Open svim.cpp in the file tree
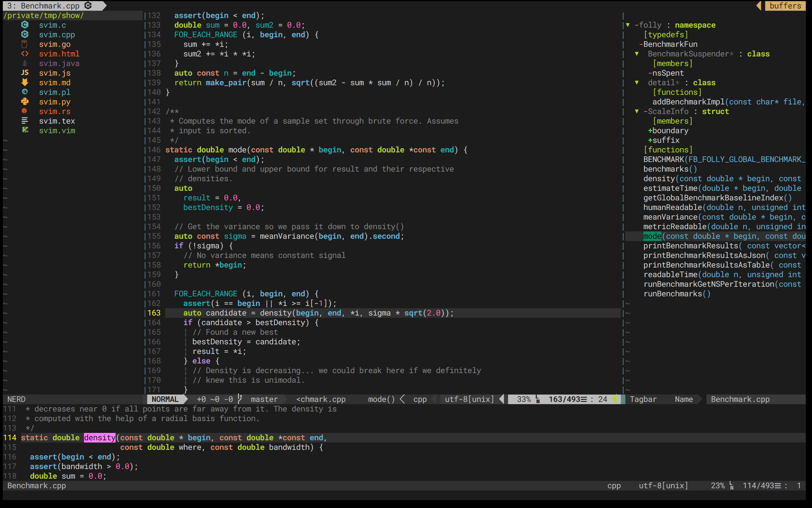The image size is (812, 508). 57,35
